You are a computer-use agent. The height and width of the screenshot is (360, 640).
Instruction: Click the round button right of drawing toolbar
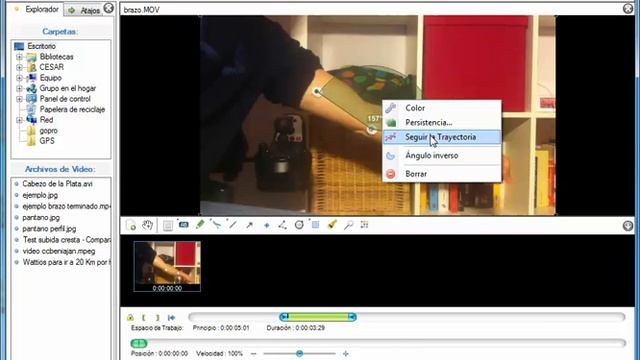tap(628, 225)
